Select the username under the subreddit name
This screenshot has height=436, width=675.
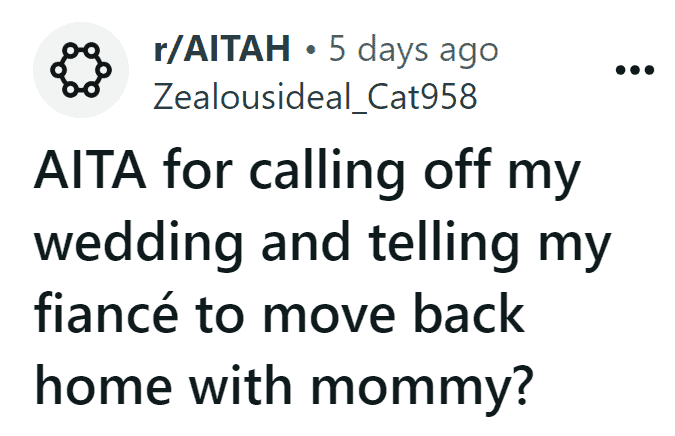coord(315,96)
